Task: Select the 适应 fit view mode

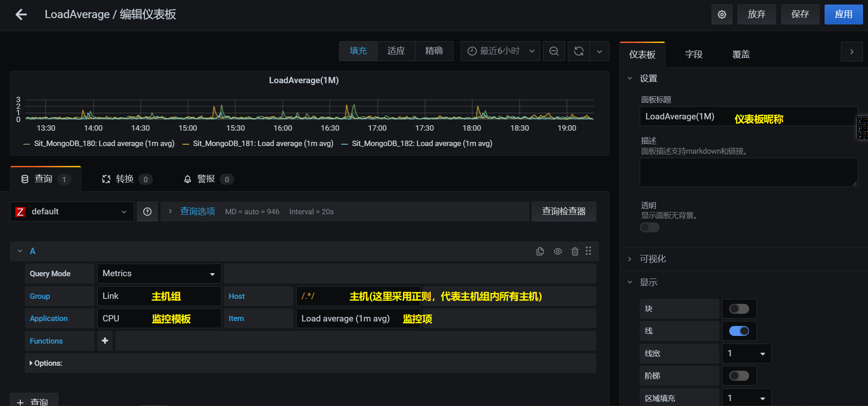Action: [x=396, y=51]
